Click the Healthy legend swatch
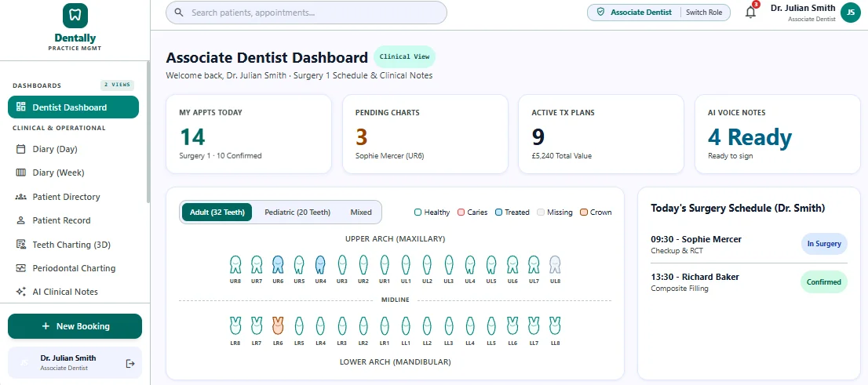Image resolution: width=868 pixels, height=385 pixels. tap(418, 212)
